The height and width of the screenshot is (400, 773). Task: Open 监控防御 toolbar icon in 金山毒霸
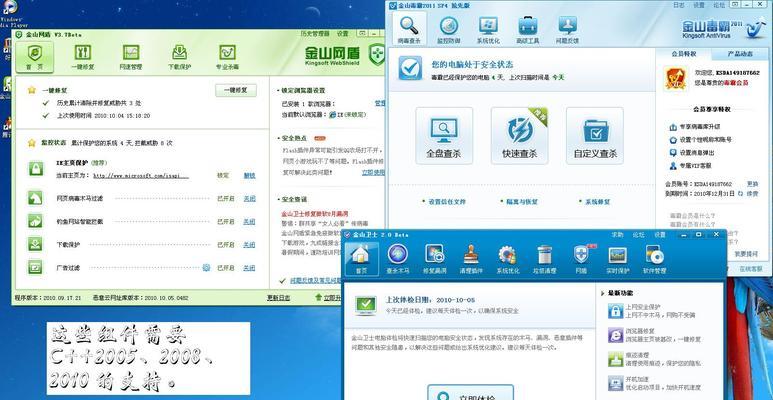click(x=449, y=30)
